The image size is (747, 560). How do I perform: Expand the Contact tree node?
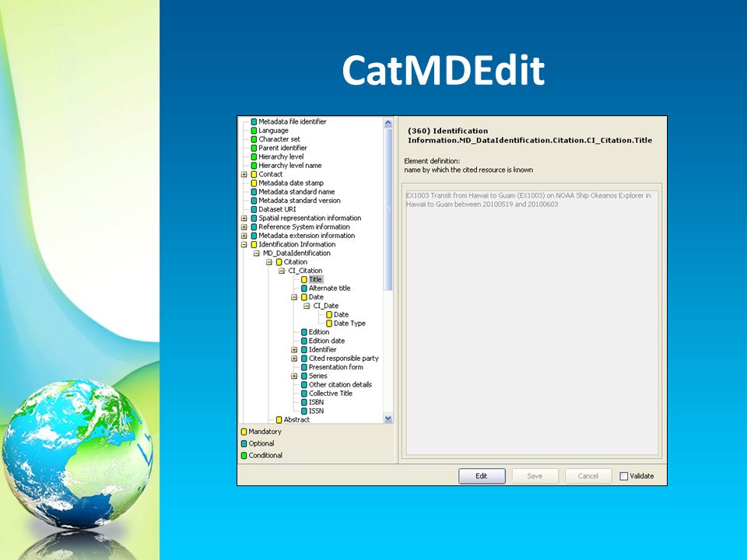point(244,174)
